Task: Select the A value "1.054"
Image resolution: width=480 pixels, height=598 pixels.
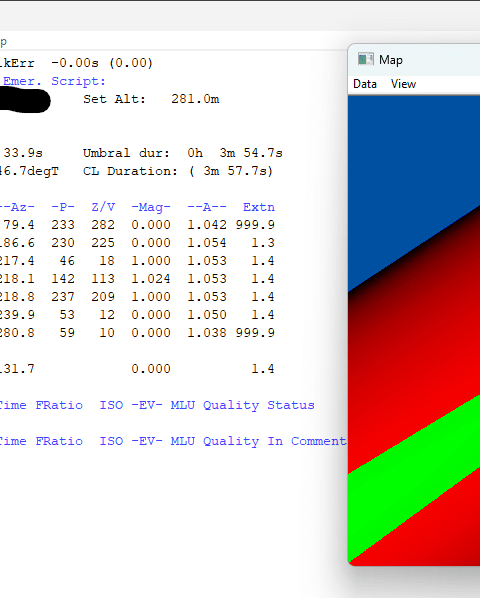Action: click(207, 243)
